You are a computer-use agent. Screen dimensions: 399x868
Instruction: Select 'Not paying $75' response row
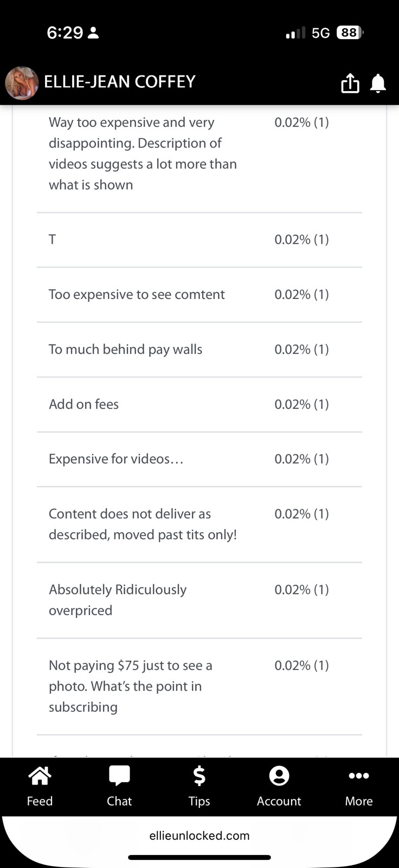200,686
